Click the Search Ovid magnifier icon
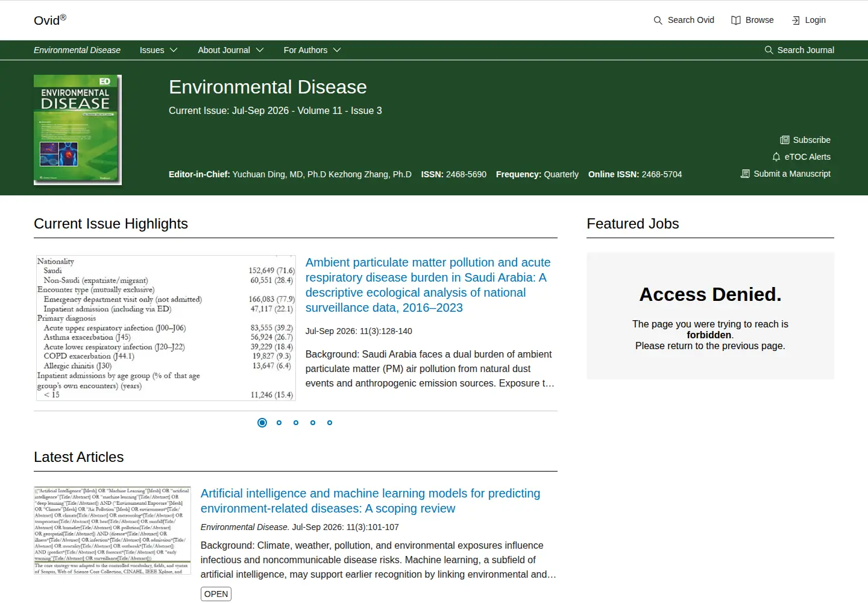The image size is (868, 603). [658, 21]
